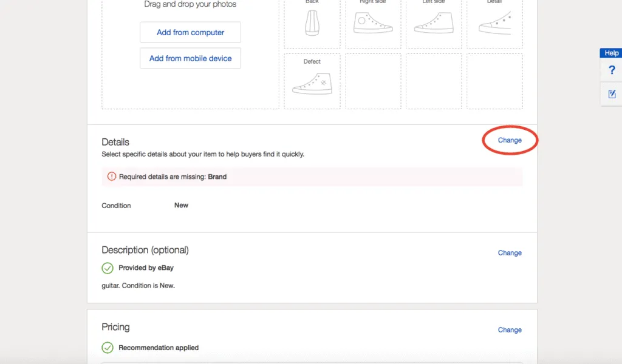
Task: Select the blue Help tab on the right
Action: [610, 53]
